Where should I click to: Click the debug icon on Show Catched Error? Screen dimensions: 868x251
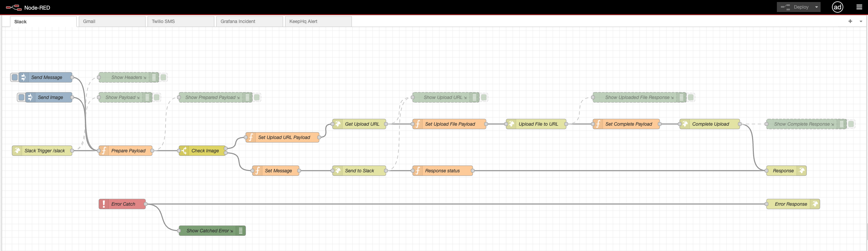point(241,230)
